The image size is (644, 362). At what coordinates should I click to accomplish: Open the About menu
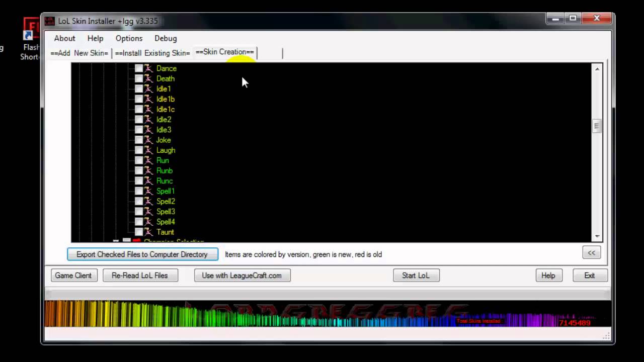64,38
